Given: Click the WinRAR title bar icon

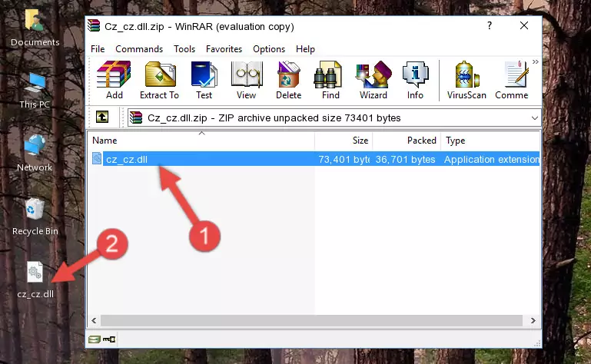Looking at the screenshot, I should click(94, 26).
